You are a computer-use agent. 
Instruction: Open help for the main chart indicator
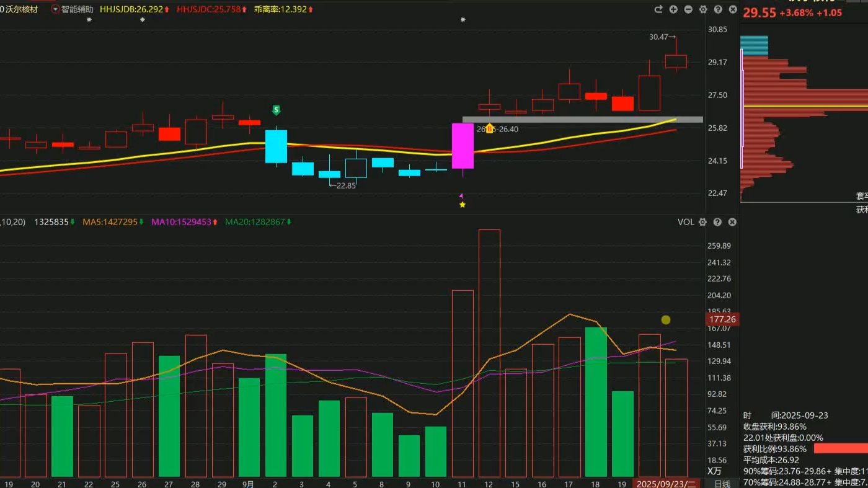(718, 9)
